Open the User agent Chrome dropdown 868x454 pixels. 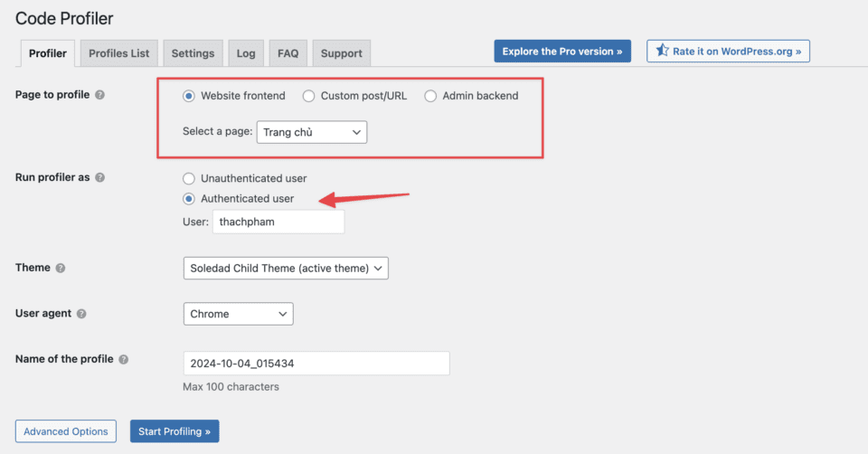pos(238,314)
